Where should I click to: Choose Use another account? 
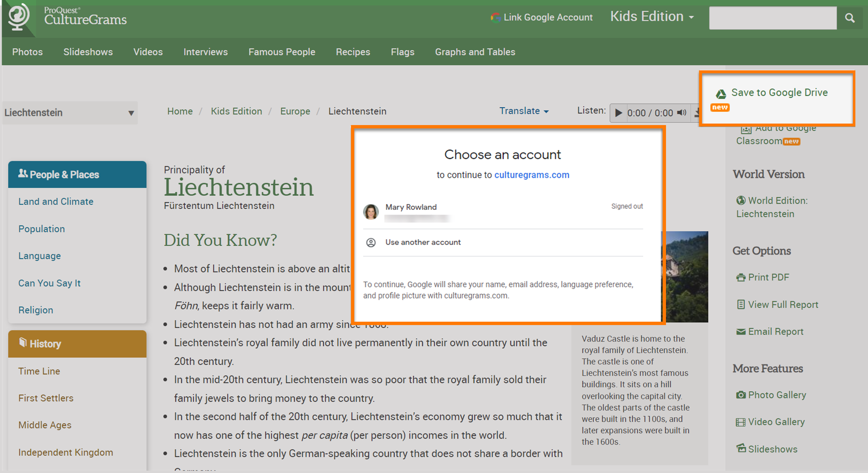503,242
